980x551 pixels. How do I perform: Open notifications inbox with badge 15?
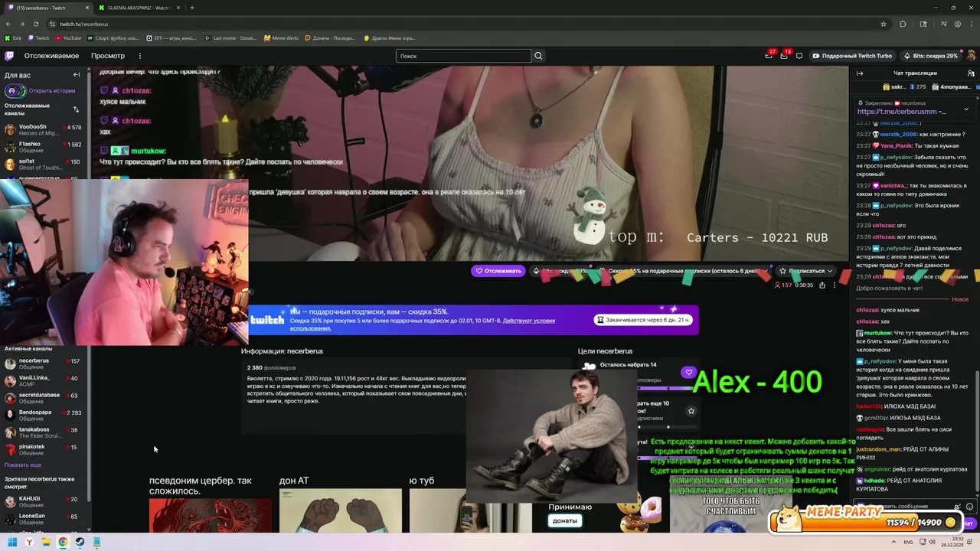[x=784, y=56]
